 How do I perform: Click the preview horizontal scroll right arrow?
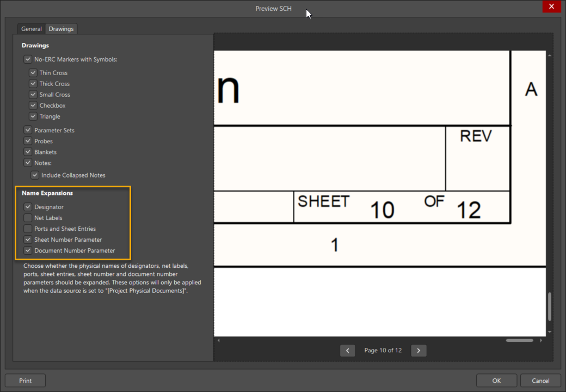coord(541,340)
